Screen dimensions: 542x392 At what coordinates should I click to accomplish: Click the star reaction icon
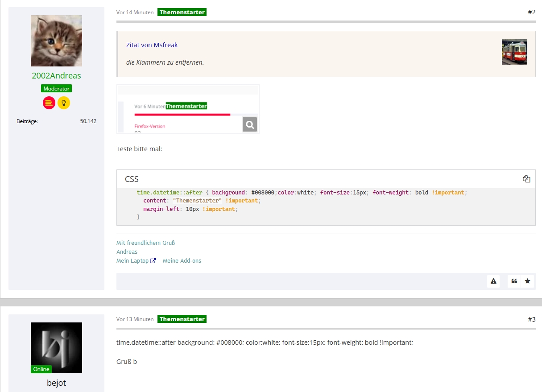pos(527,281)
